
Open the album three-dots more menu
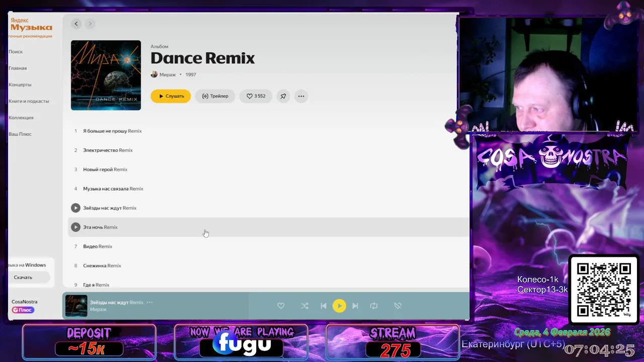pyautogui.click(x=301, y=96)
